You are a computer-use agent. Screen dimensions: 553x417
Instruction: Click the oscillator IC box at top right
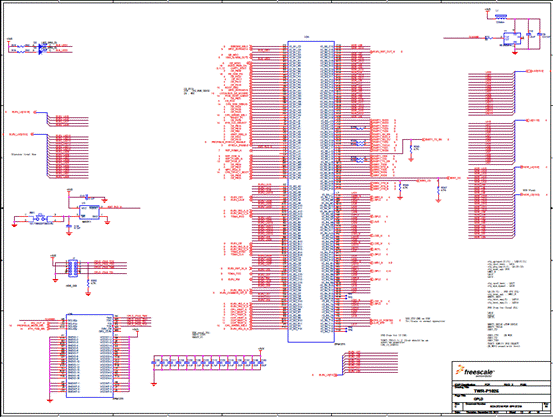pyautogui.click(x=512, y=38)
